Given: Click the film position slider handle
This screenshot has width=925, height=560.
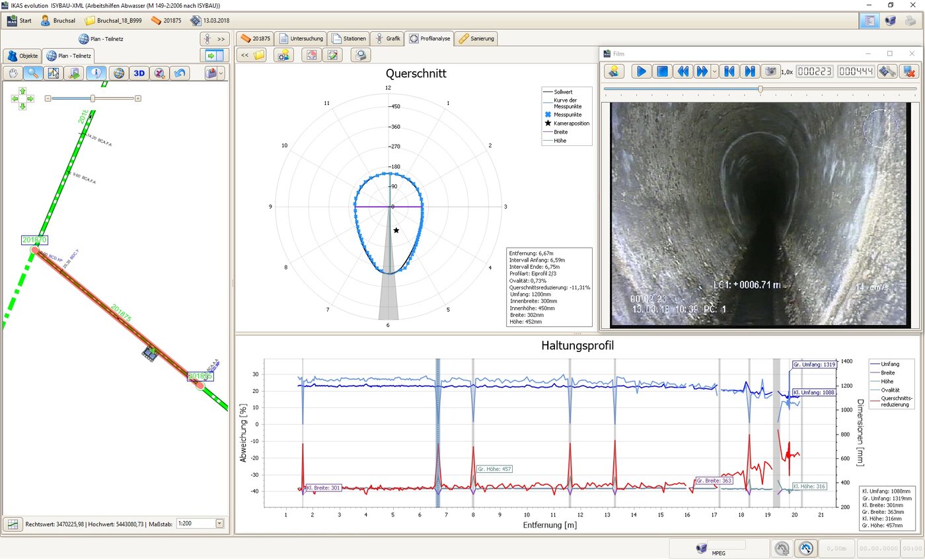Looking at the screenshot, I should 760,88.
